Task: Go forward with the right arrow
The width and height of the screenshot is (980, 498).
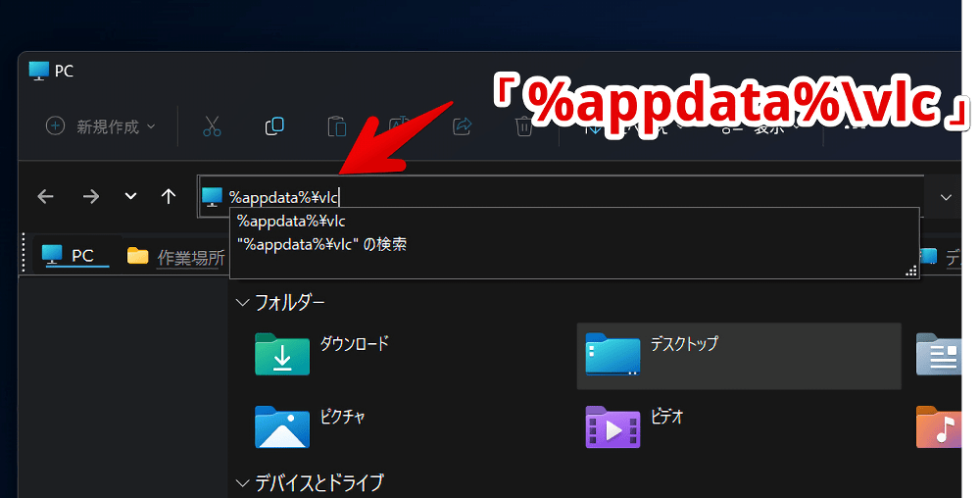Action: [91, 197]
